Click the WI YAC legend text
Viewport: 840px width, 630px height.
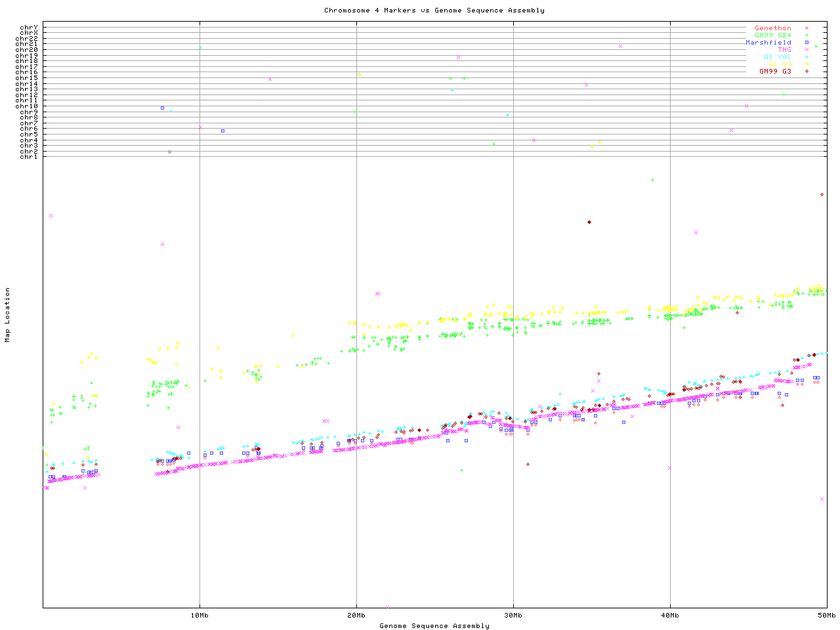point(777,57)
